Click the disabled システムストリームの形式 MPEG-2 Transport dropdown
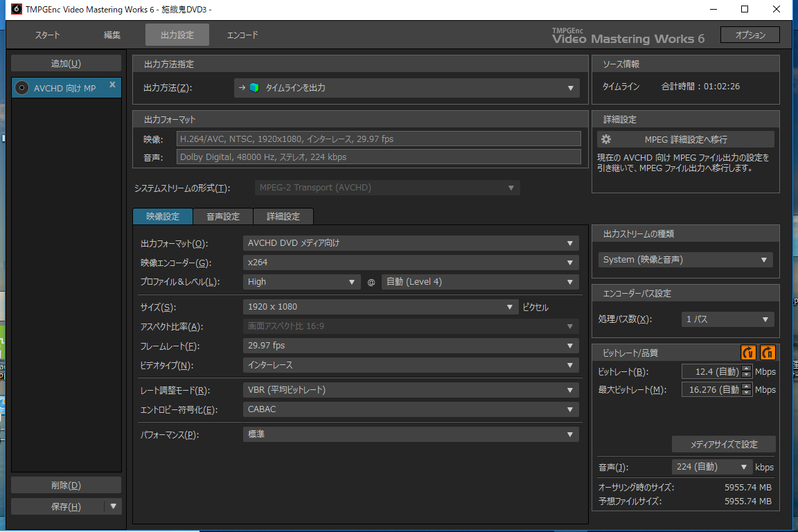Image resolution: width=798 pixels, height=532 pixels. [387, 188]
